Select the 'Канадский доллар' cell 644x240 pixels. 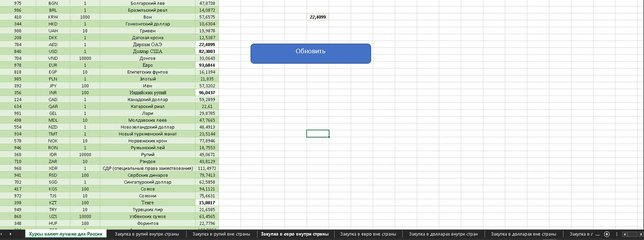[148, 99]
